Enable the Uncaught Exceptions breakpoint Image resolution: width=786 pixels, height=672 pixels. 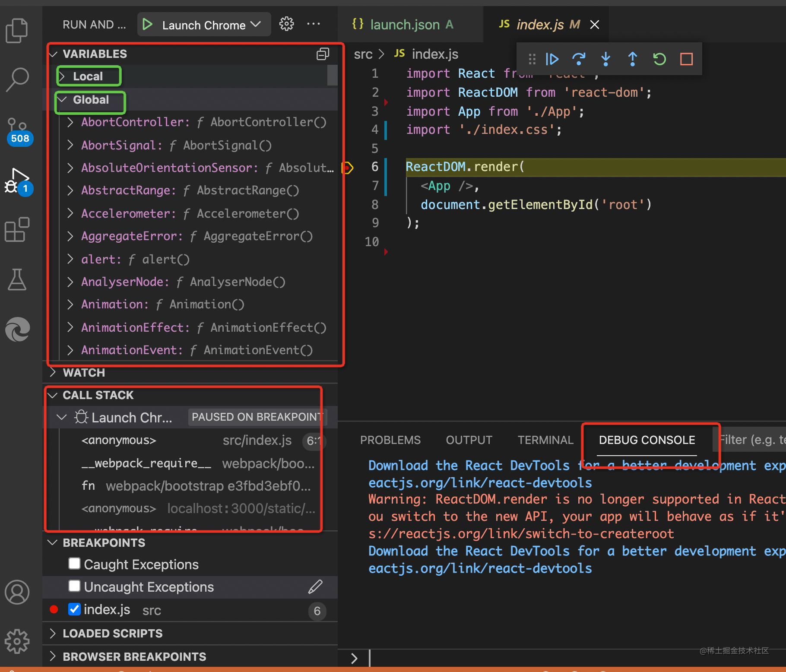(x=74, y=586)
